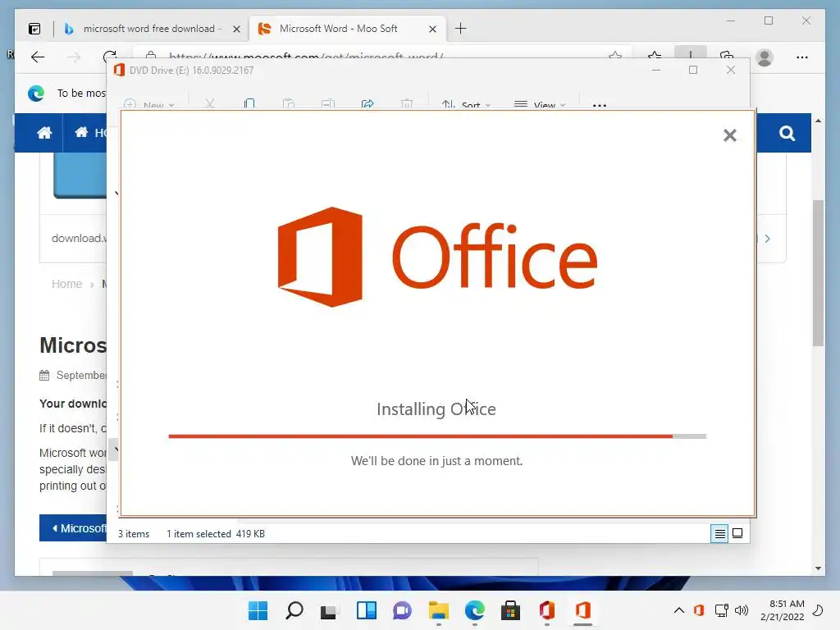Image resolution: width=840 pixels, height=630 pixels.
Task: Select the active Office installer taskbar icon
Action: (583, 610)
